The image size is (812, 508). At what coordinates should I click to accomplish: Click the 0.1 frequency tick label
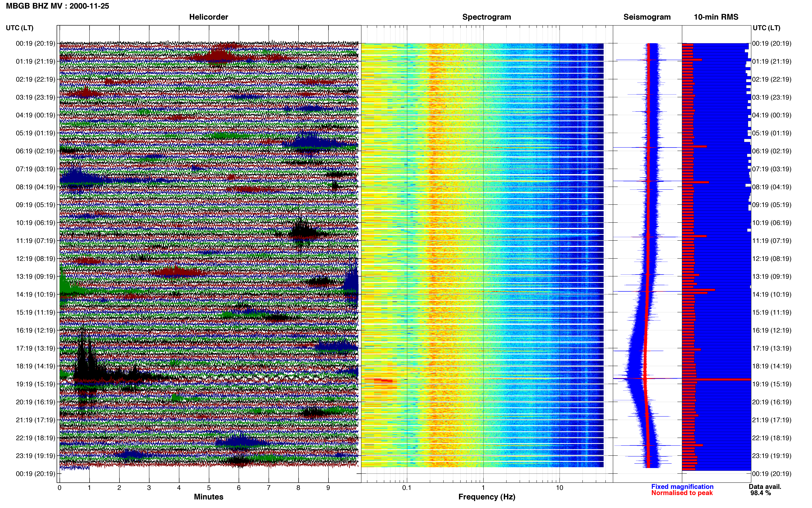tap(407, 488)
